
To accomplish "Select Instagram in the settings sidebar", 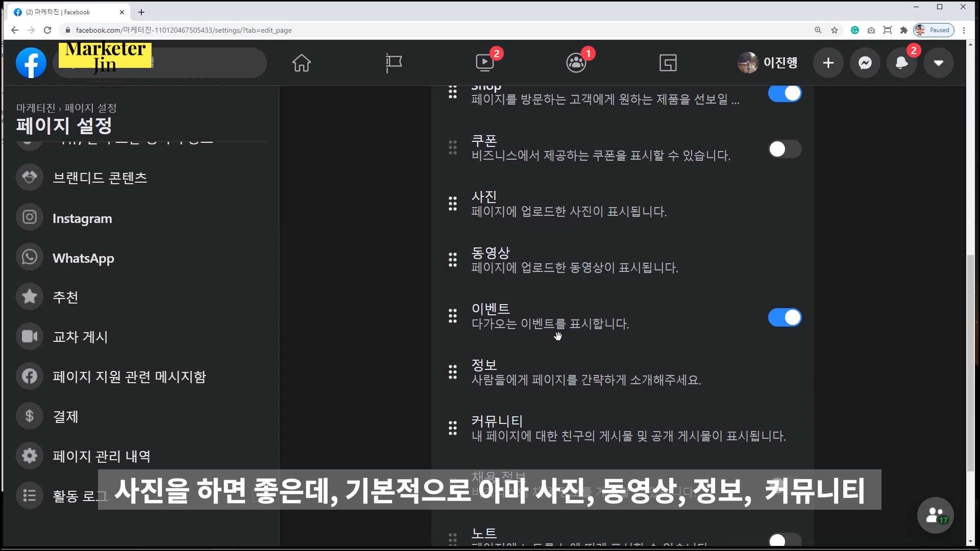I will (82, 218).
